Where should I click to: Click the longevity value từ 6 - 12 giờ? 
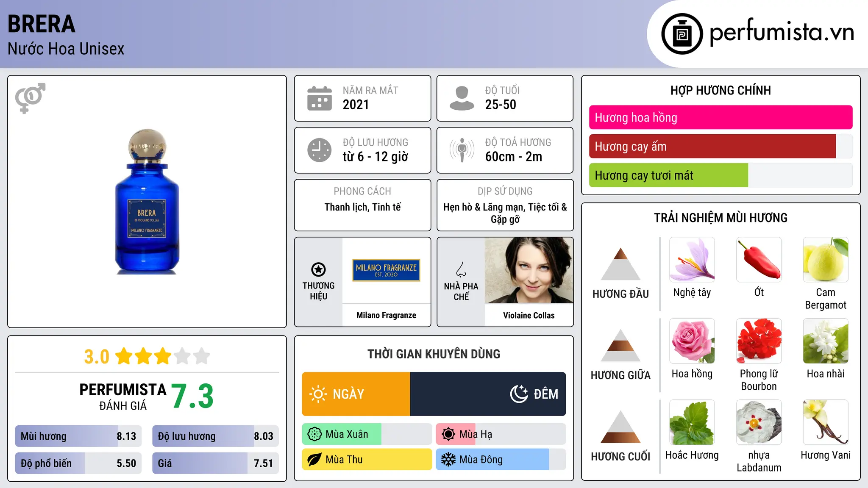click(x=376, y=157)
